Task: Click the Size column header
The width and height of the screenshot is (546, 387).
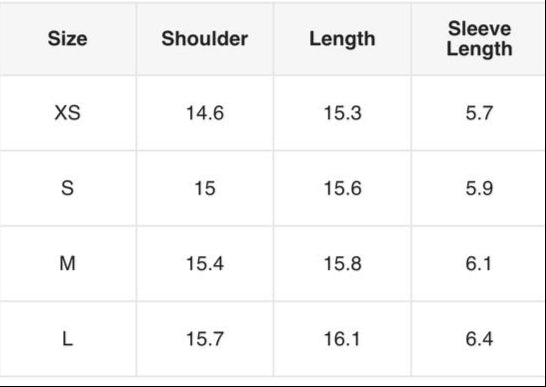Action: (67, 38)
